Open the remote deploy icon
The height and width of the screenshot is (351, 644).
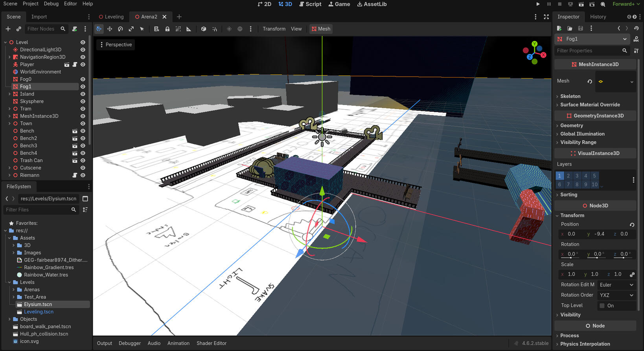(x=570, y=4)
